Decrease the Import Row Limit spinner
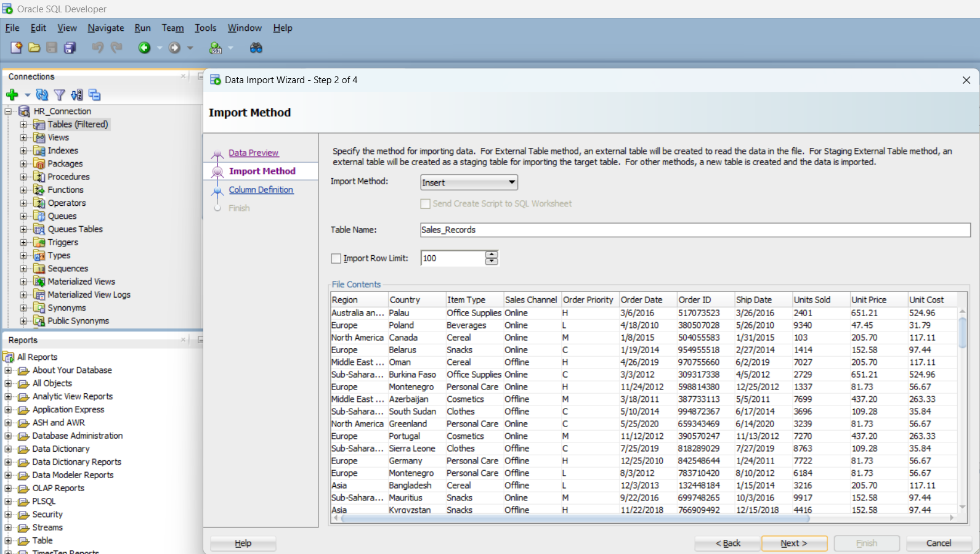Image resolution: width=980 pixels, height=554 pixels. point(491,262)
